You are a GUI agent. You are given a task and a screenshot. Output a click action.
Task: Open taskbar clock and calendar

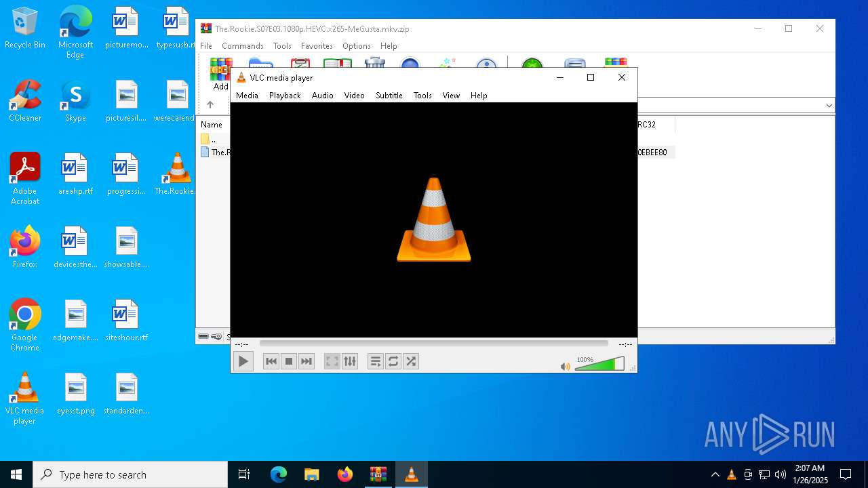pyautogui.click(x=810, y=474)
